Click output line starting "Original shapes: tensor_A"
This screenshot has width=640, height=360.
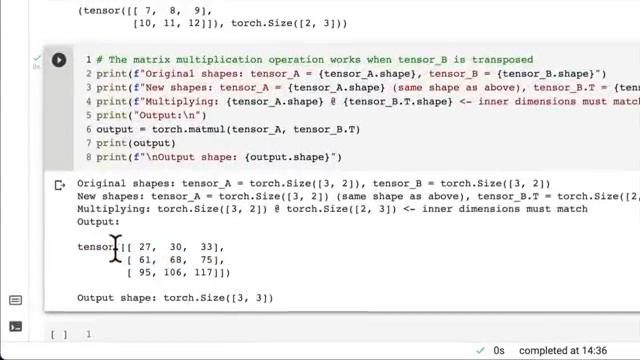313,184
